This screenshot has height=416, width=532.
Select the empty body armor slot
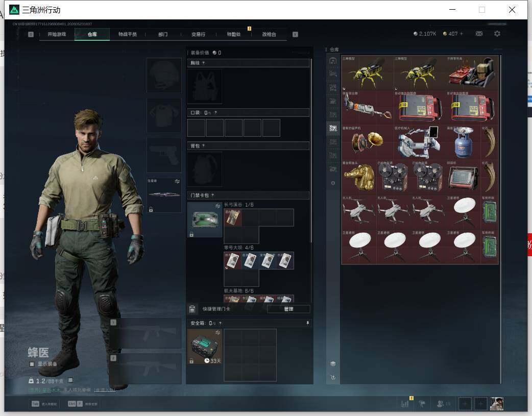click(164, 115)
